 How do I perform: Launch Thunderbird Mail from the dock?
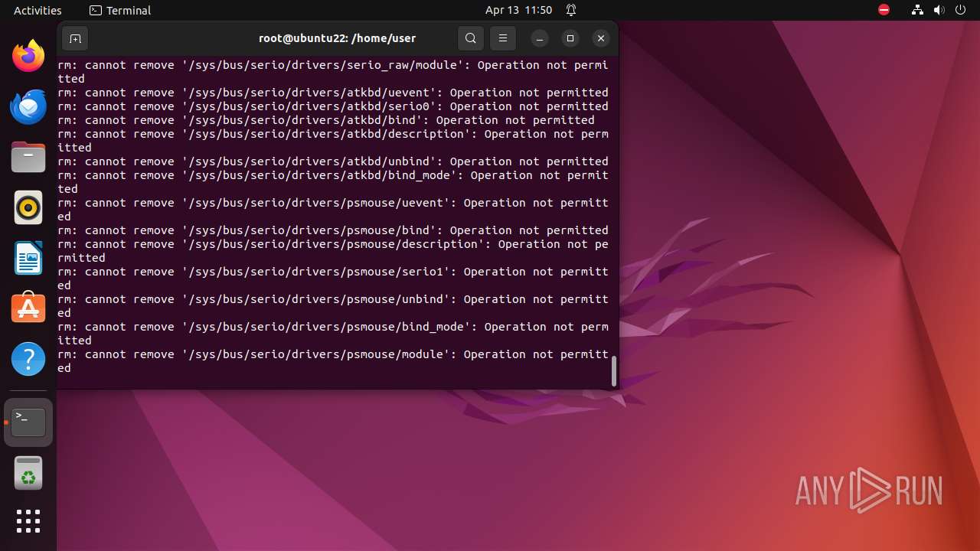coord(28,106)
